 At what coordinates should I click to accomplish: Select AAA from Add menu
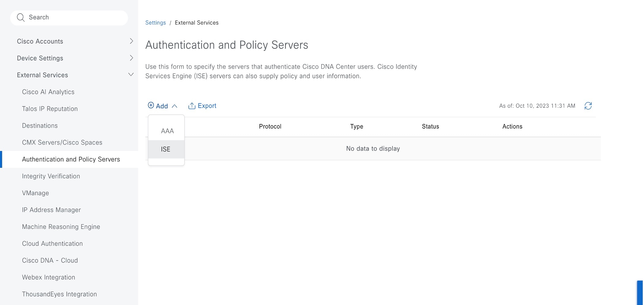pos(166,131)
